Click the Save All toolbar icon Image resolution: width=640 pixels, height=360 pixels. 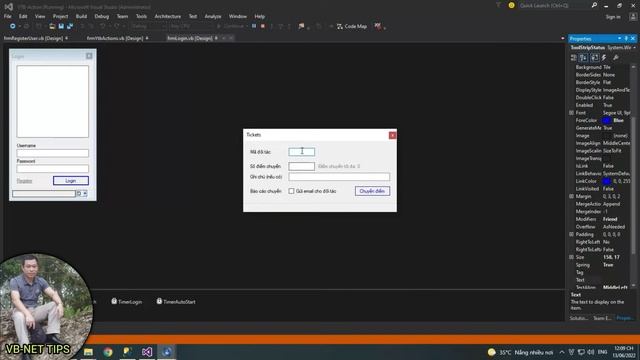pos(70,26)
